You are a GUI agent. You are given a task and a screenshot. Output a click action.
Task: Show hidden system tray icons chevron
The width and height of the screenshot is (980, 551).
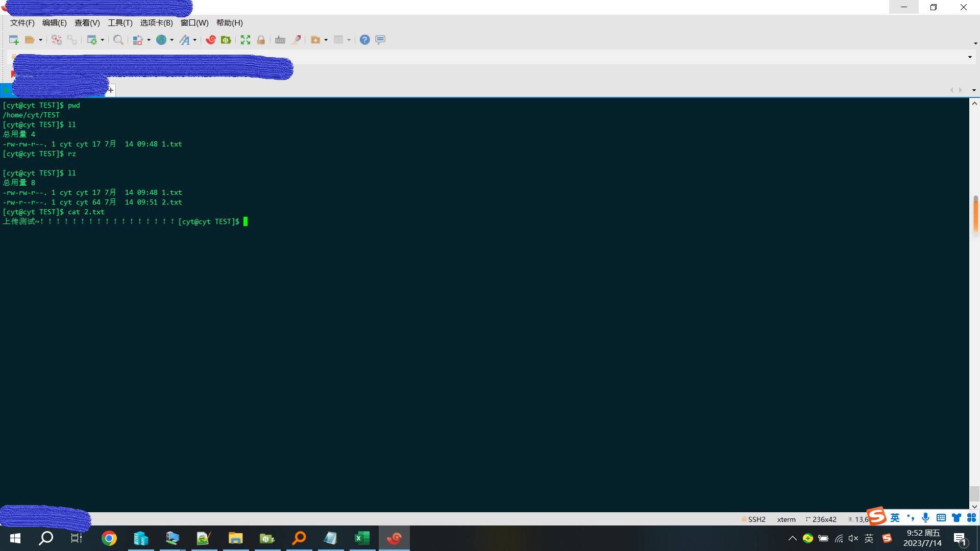[792, 538]
